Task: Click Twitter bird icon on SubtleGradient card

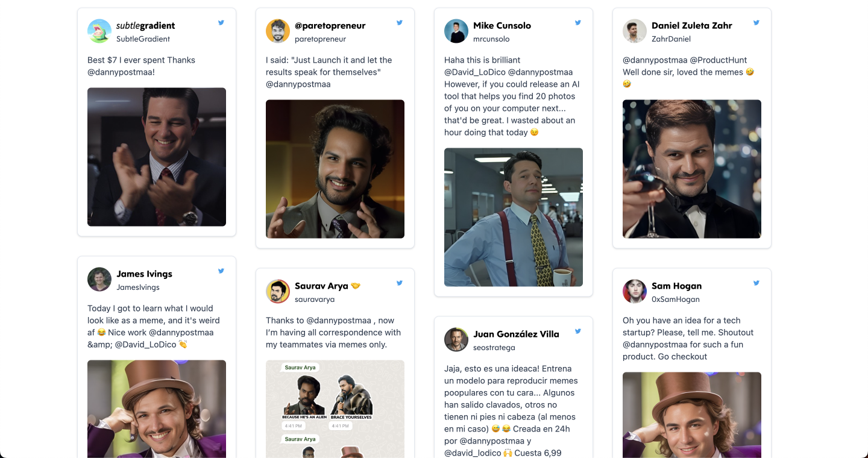Action: click(x=221, y=23)
